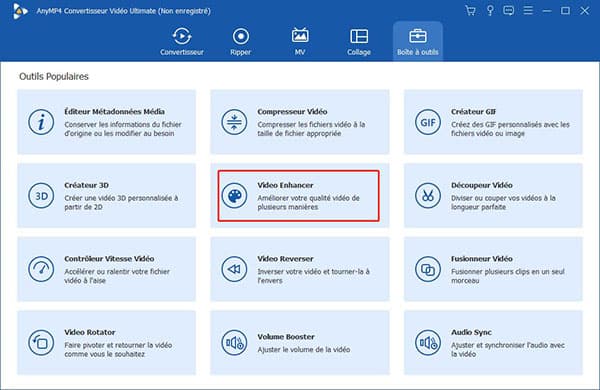This screenshot has height=390, width=600.
Task: Click text 'Diviser ou couper vos vidéos'
Action: tap(498, 198)
